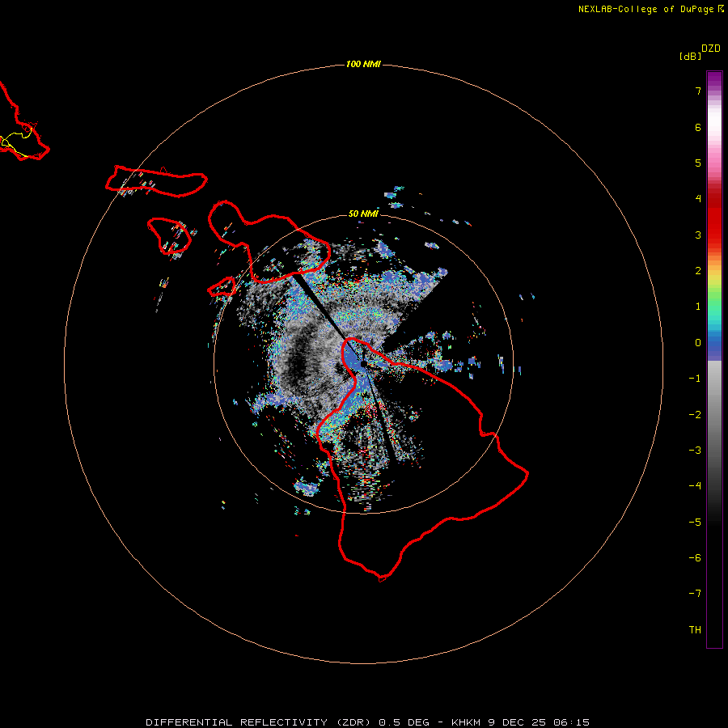The height and width of the screenshot is (728, 728).
Task: Click the Differential Reflectivity title caption
Action: click(x=368, y=722)
